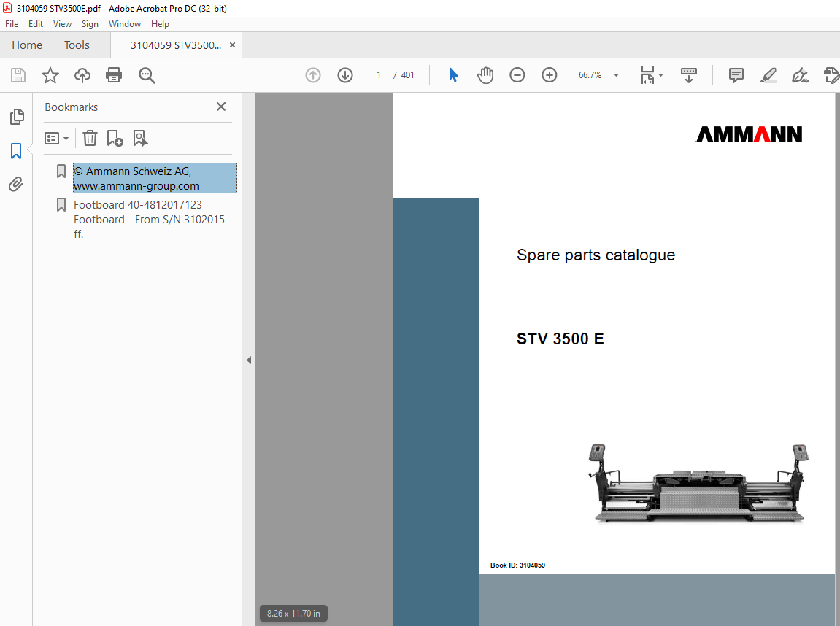This screenshot has width=840, height=626.
Task: Click the partially visible stamp tool icon
Action: click(831, 75)
